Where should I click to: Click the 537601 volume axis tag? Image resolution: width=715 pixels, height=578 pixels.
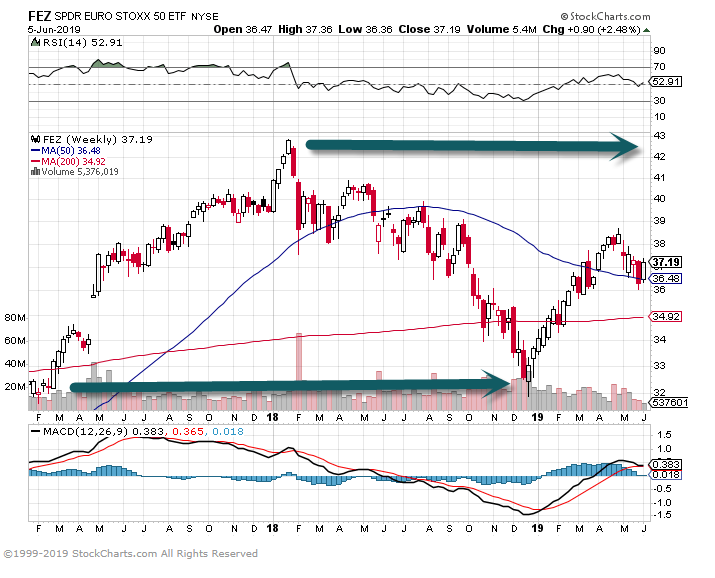tap(669, 403)
